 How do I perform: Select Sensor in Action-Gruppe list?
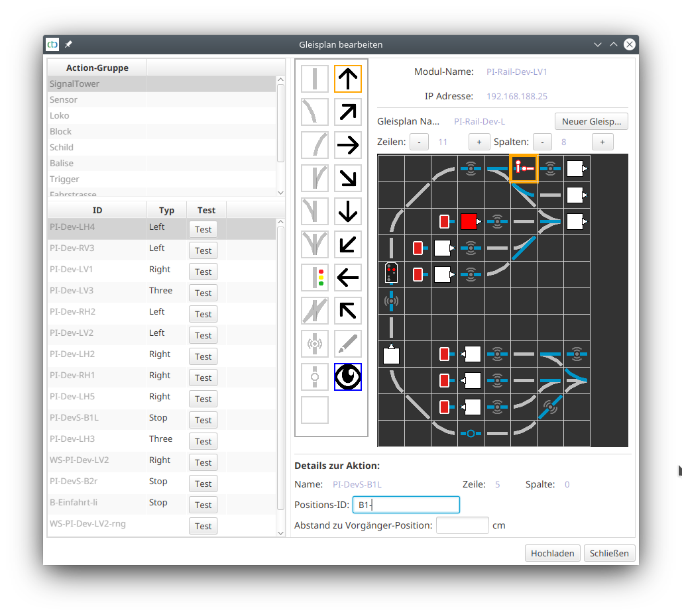64,99
